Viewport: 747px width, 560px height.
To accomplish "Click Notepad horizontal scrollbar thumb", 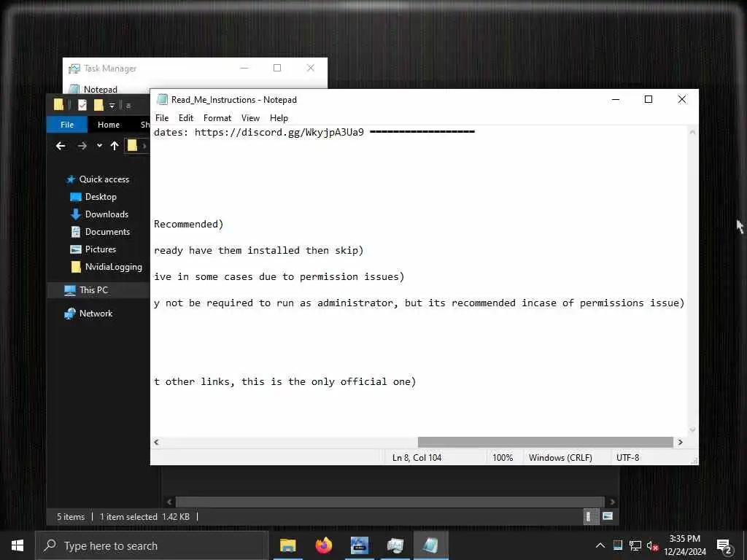I will pos(546,443).
